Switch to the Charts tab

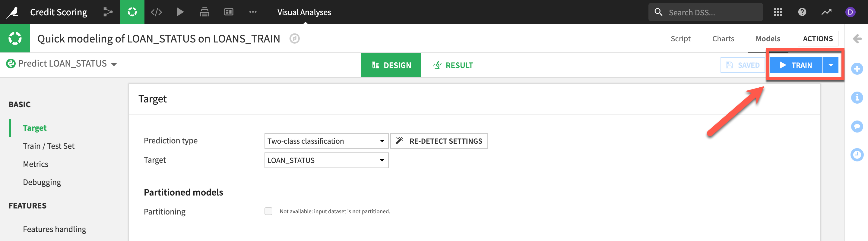(x=723, y=39)
